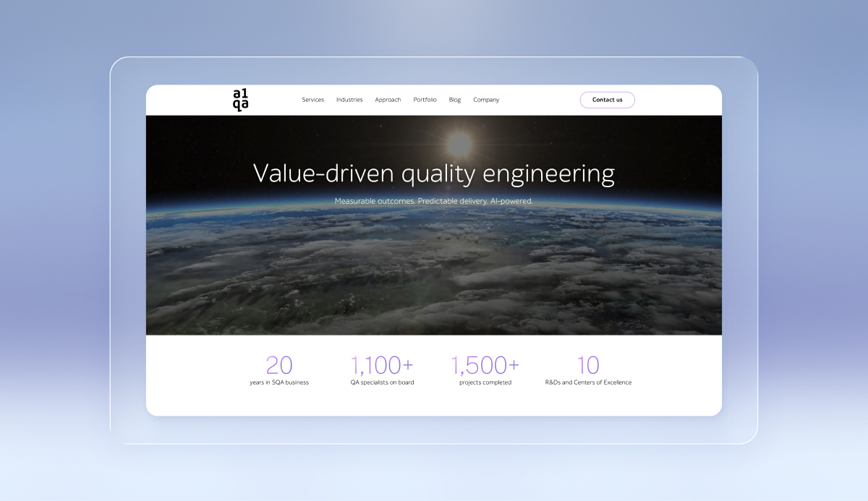This screenshot has height=501, width=868.
Task: Open the Services menu
Action: click(x=313, y=100)
